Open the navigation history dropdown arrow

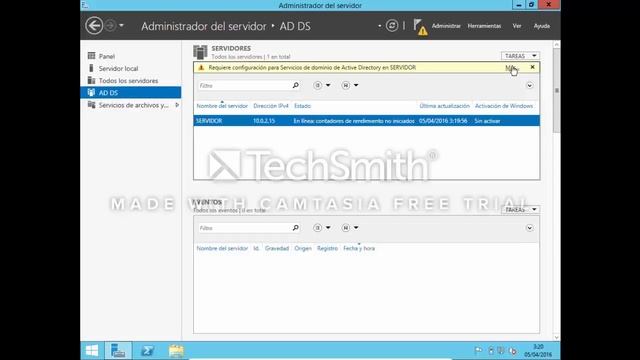click(121, 26)
